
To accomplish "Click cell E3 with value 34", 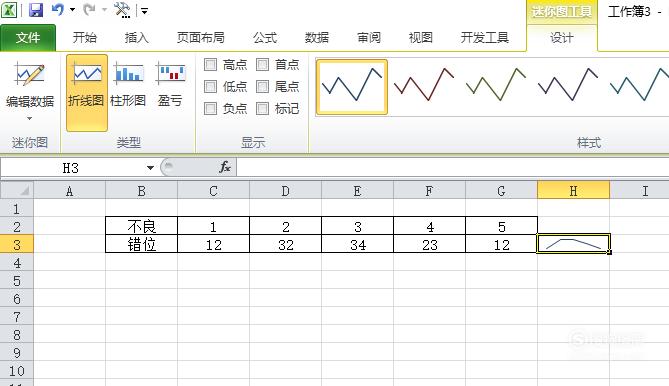I will (358, 244).
